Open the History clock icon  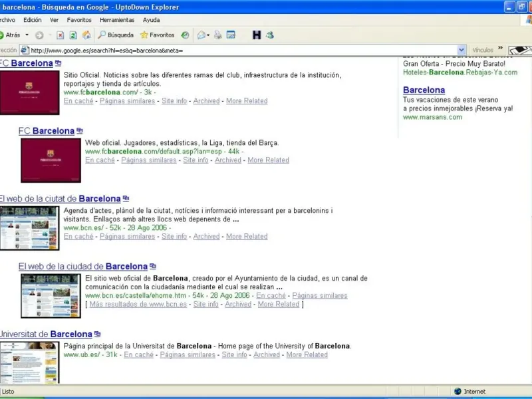[185, 35]
